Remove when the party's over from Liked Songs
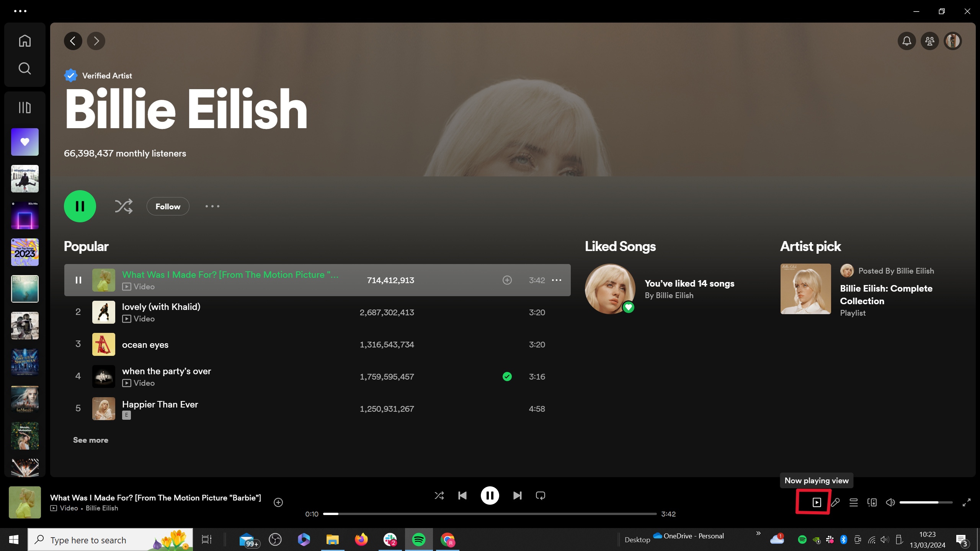 pos(507,377)
